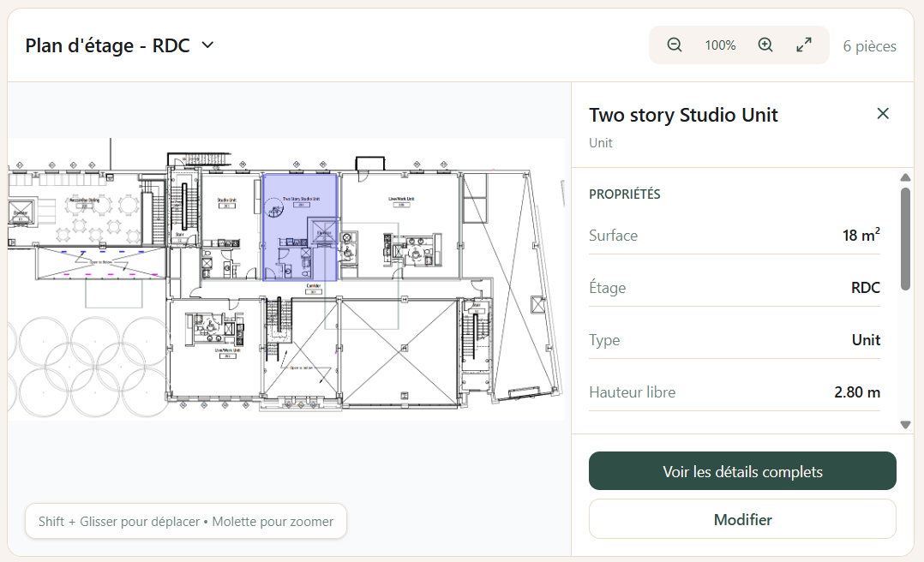Image resolution: width=924 pixels, height=562 pixels.
Task: Click the PROPRIÉTÉS section heading
Action: pyautogui.click(x=624, y=194)
